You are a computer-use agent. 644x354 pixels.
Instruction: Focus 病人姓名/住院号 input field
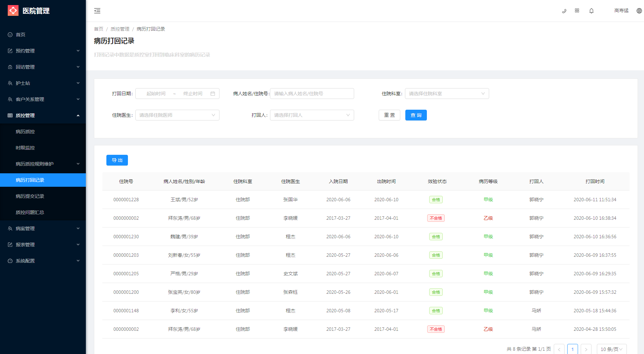(x=312, y=94)
